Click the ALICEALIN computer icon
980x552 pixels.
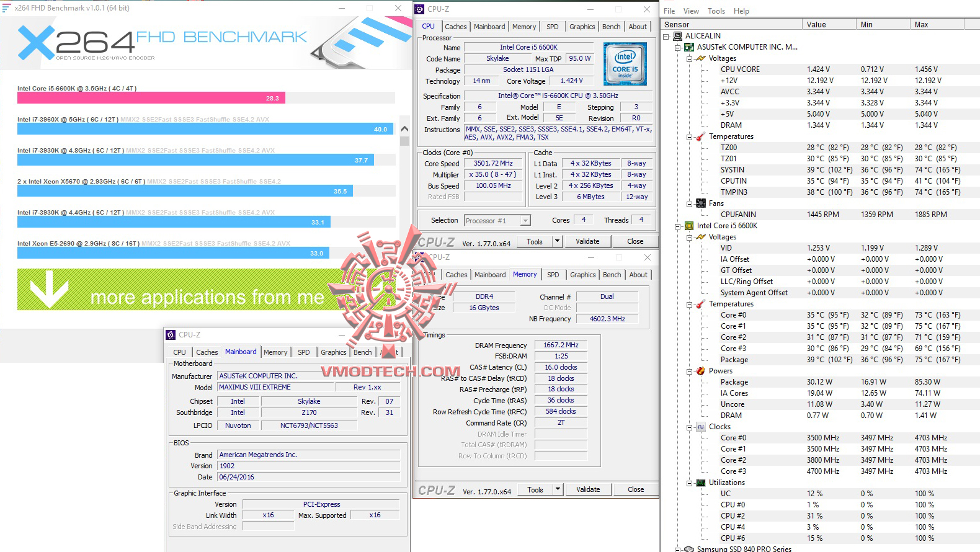tap(677, 36)
